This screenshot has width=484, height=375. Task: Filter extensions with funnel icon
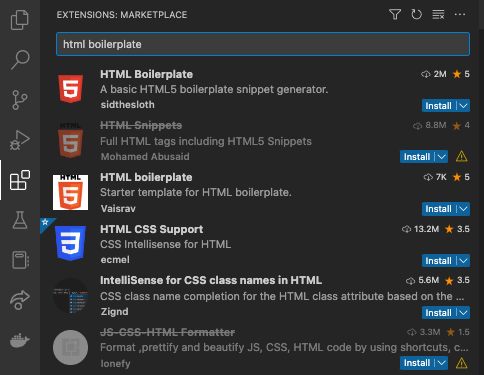point(395,14)
